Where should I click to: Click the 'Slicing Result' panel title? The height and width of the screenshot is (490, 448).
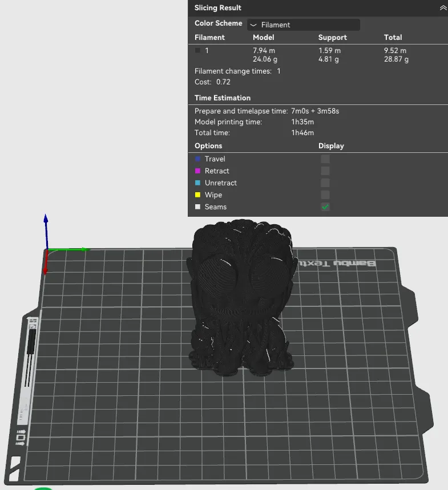[x=217, y=8]
